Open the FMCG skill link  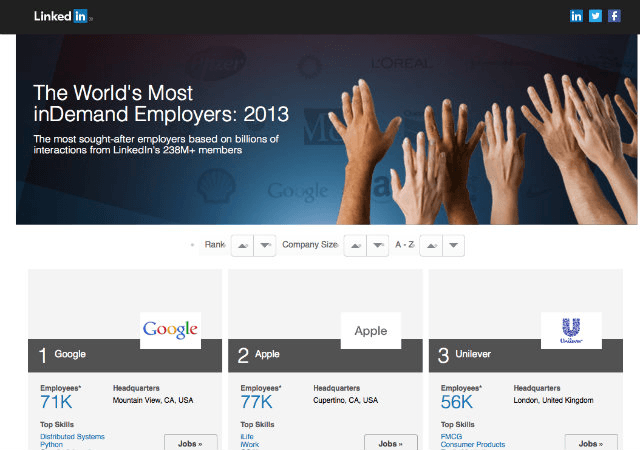[x=451, y=437]
